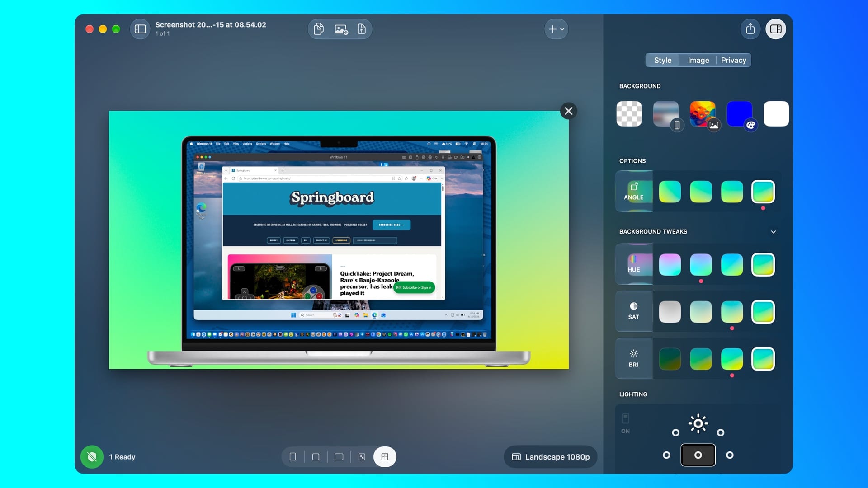Open the Landscape 1080p size menu
The image size is (868, 488).
pyautogui.click(x=550, y=457)
